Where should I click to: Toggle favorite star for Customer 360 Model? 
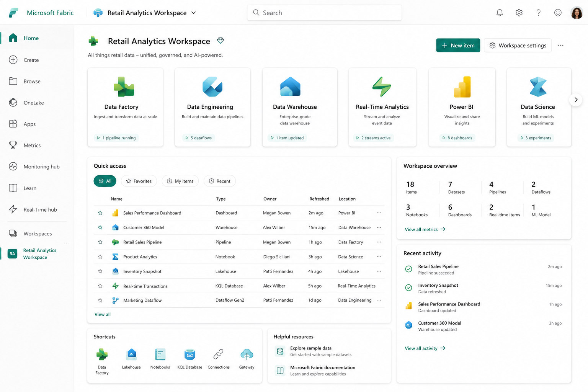[100, 227]
